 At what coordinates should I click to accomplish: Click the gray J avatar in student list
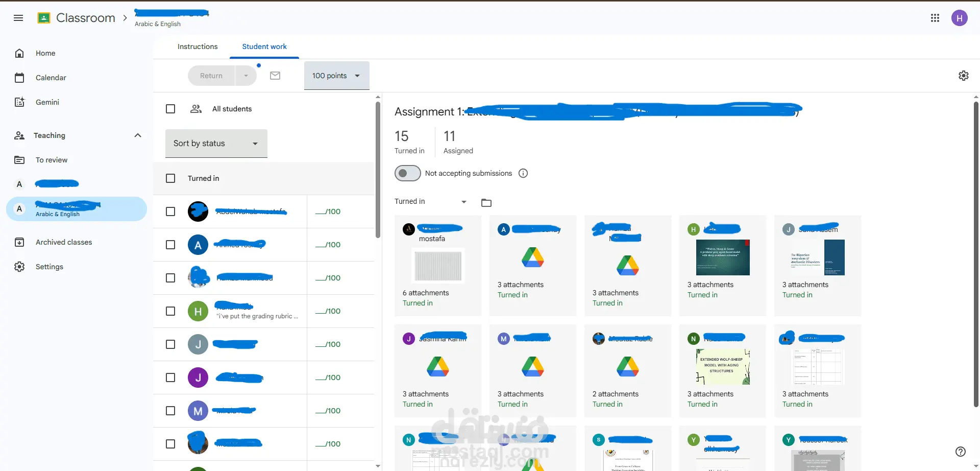click(198, 344)
